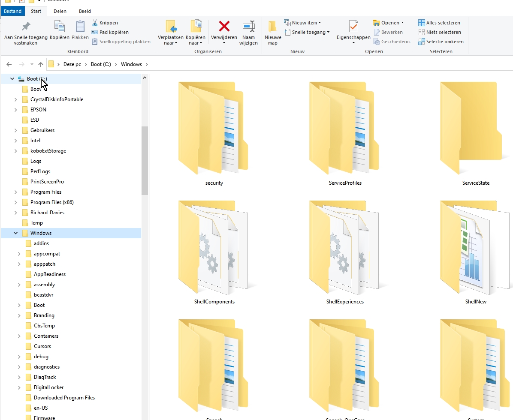Switch to the Beeld ribbon tab
The height and width of the screenshot is (420, 513).
click(x=84, y=11)
